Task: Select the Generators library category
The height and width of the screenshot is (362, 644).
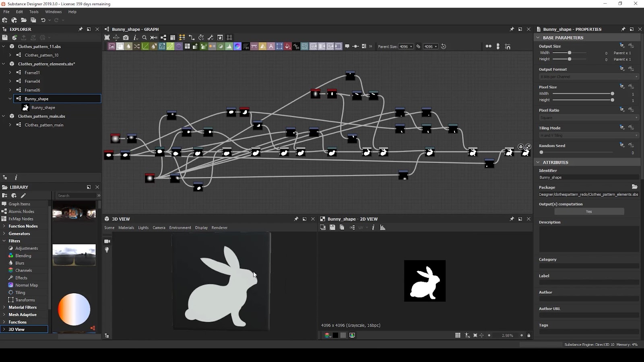Action: 19,234
